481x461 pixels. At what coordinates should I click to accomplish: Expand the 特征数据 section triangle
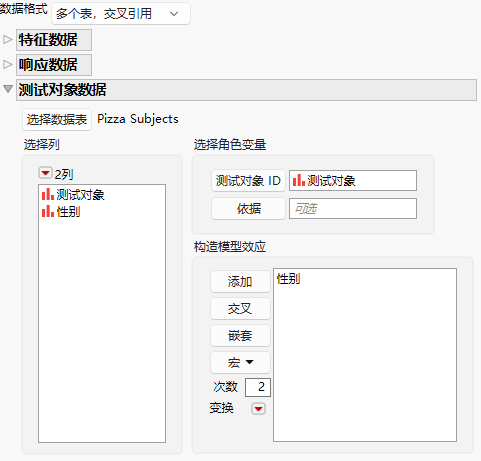click(7, 40)
